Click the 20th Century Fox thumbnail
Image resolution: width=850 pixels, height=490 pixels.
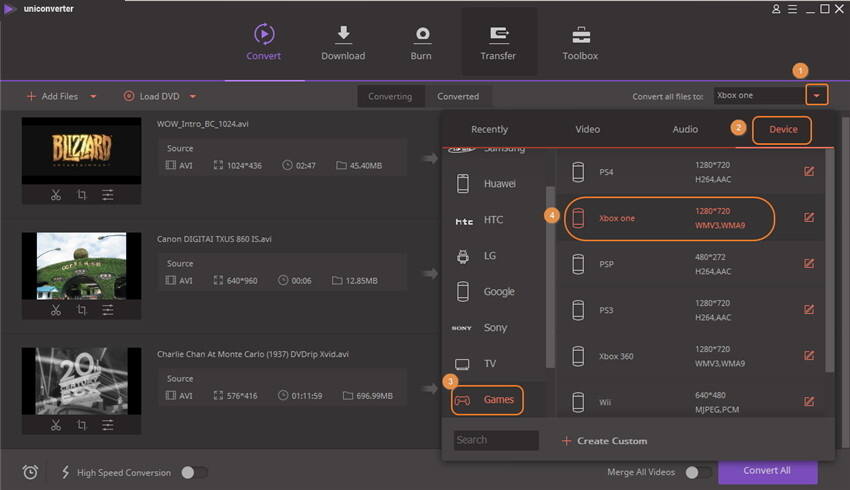pos(81,381)
